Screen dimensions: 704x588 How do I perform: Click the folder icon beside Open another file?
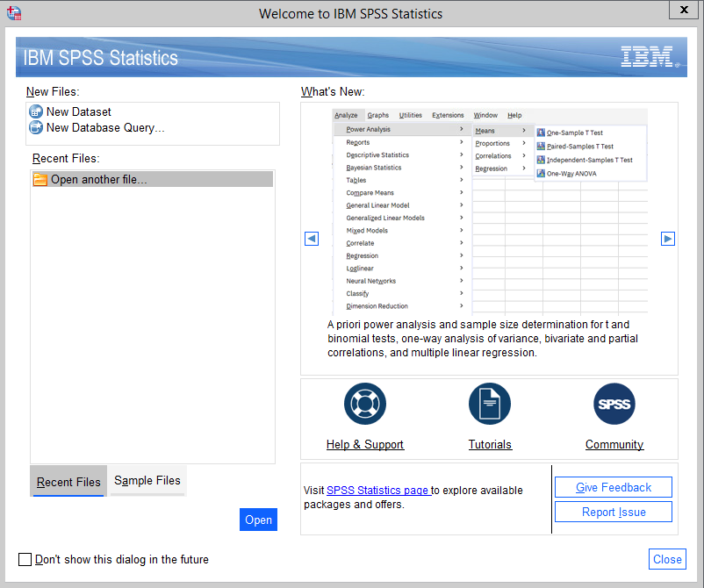40,180
